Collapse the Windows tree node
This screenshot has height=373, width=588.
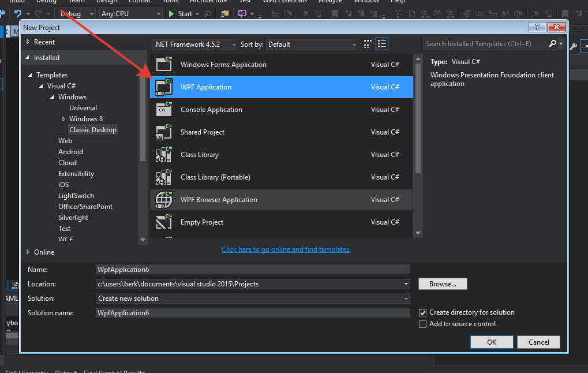(52, 97)
